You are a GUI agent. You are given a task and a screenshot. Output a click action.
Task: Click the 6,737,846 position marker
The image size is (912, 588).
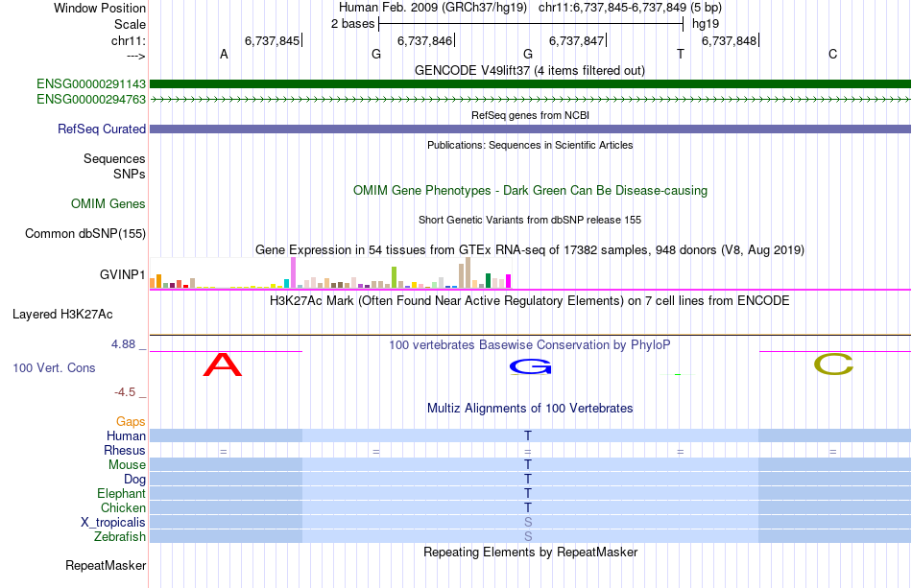point(424,40)
